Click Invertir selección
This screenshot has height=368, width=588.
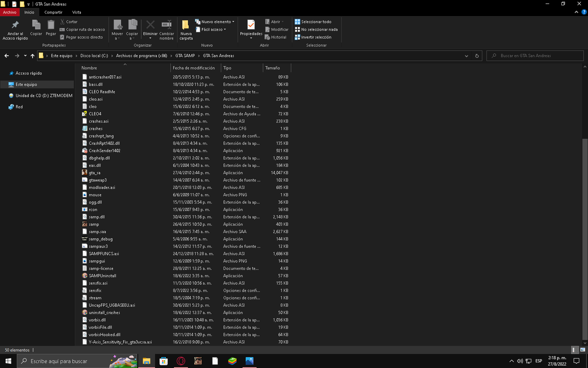pyautogui.click(x=313, y=37)
